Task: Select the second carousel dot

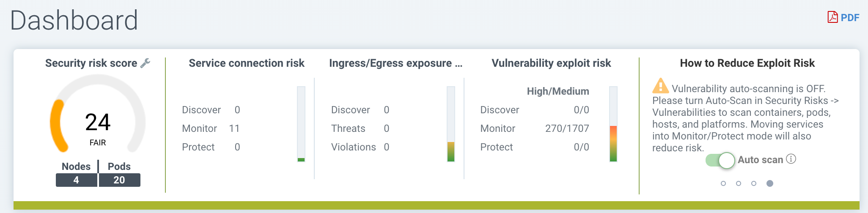Action: [739, 183]
